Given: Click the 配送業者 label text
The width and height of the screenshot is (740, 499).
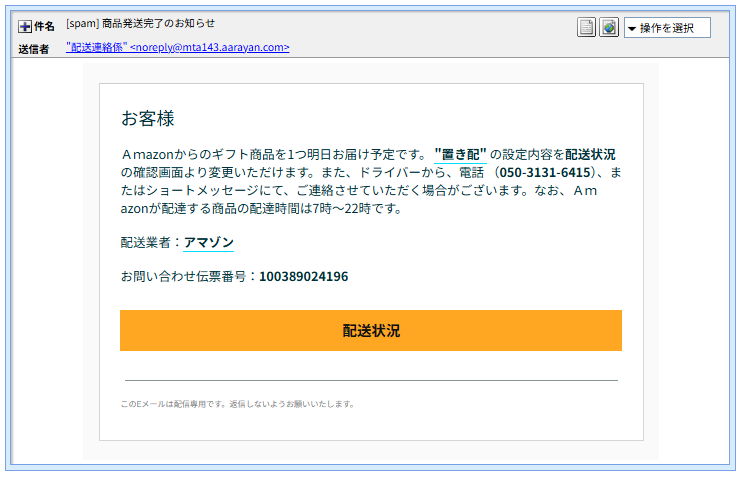Looking at the screenshot, I should (x=150, y=242).
